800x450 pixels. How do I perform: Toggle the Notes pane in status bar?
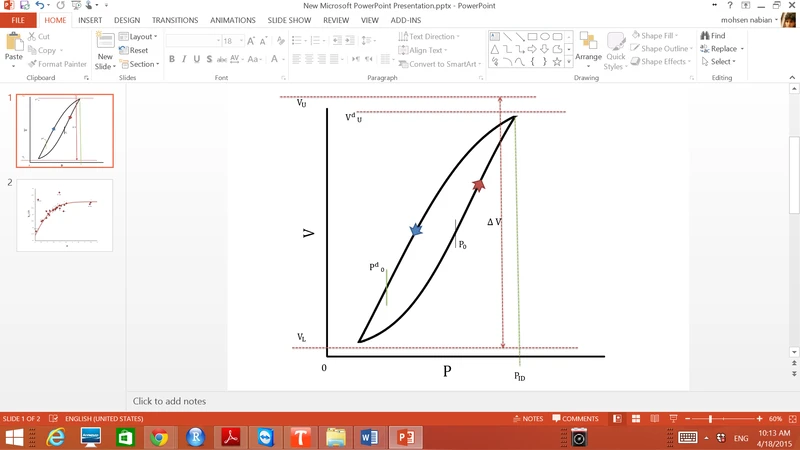tap(528, 418)
